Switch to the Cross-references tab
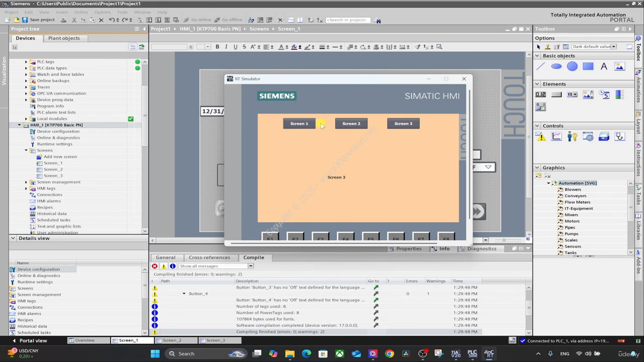 [209, 257]
